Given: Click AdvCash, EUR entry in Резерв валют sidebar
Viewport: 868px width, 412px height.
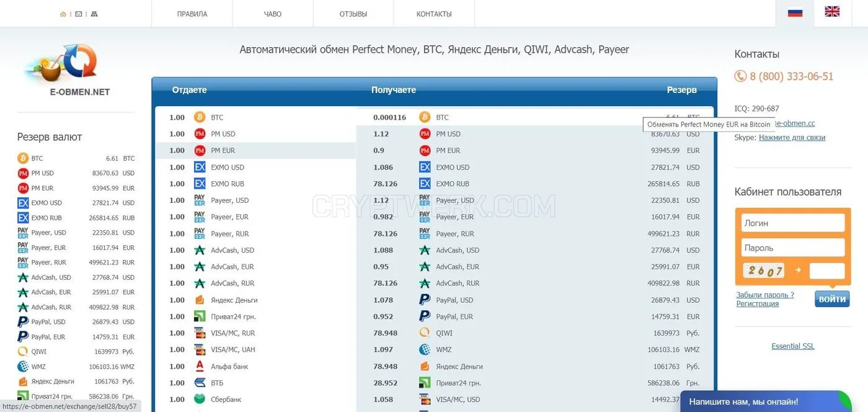Looking at the screenshot, I should click(x=76, y=292).
